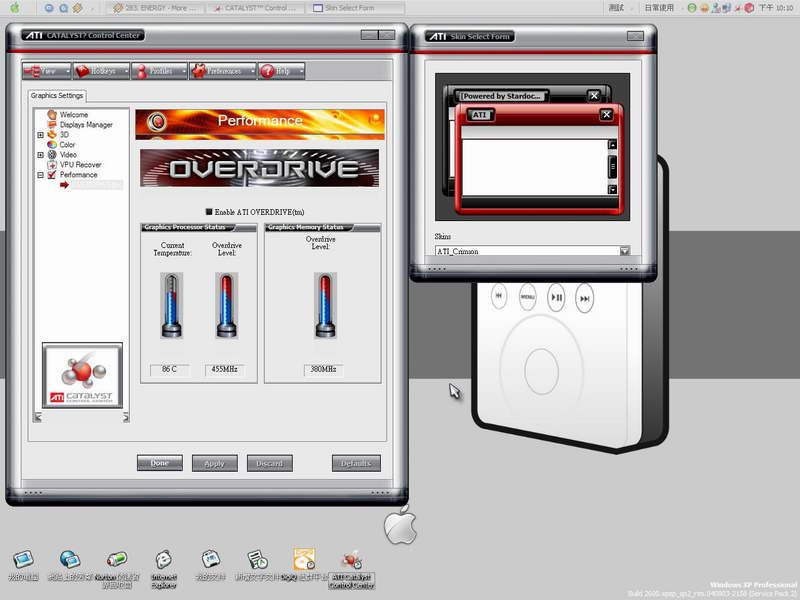
Task: Open the Preferences toolbar menu
Action: point(222,71)
